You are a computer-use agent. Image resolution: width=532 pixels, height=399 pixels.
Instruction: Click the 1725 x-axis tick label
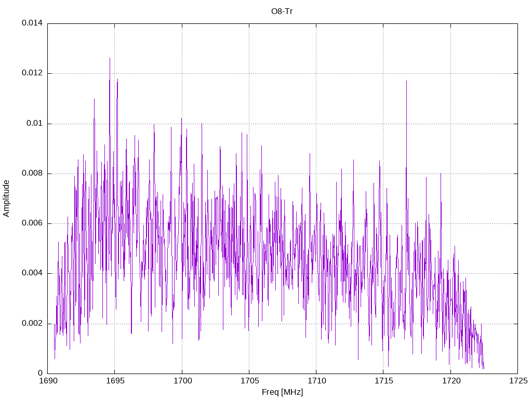point(518,381)
